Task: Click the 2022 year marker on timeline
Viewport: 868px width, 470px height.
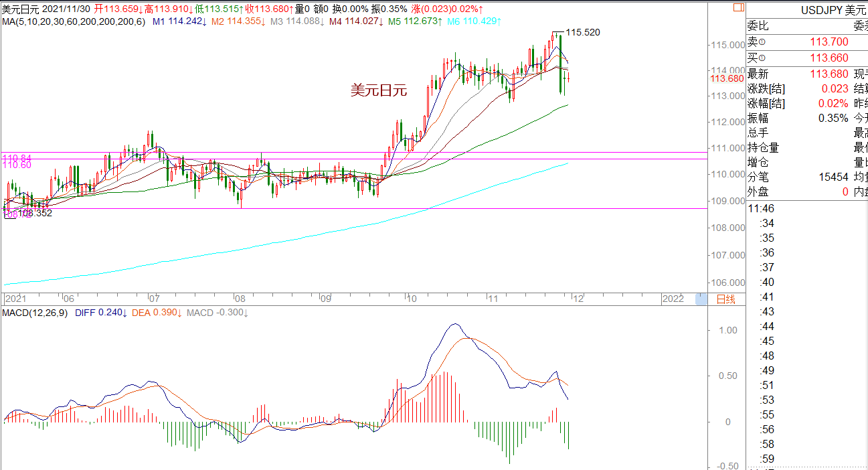Action: click(673, 299)
